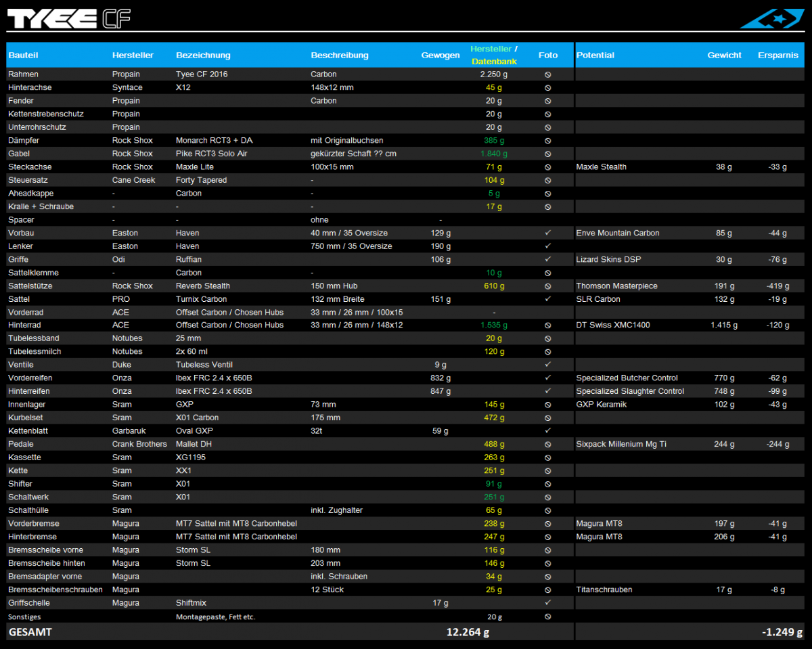Click the no-photo icon in the Rahmen row

click(547, 74)
